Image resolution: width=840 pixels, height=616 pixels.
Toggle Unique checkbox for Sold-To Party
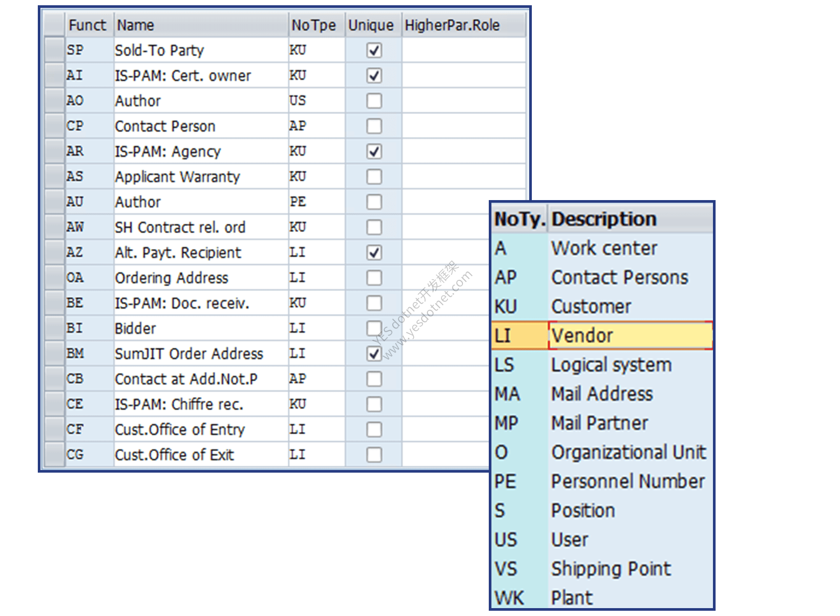tap(374, 50)
